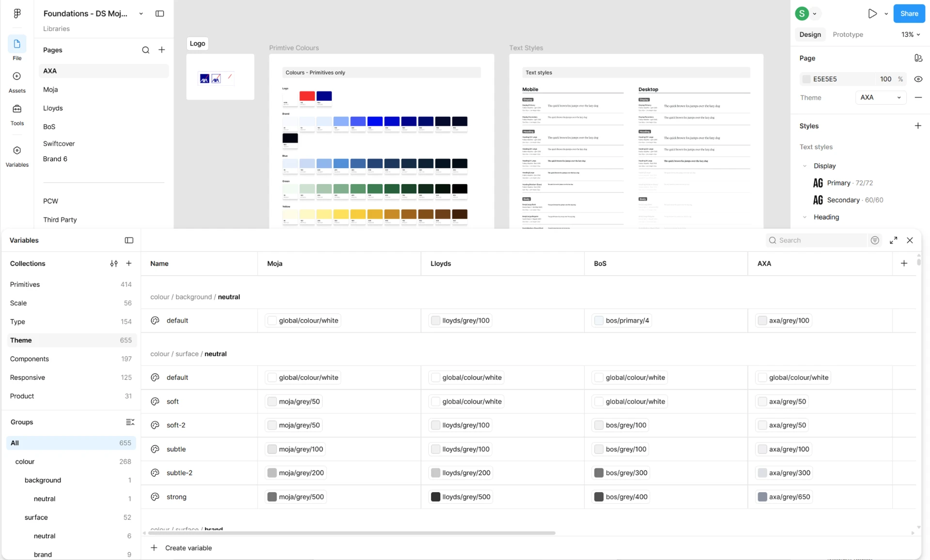
Task: Open page color styles icon
Action: [918, 58]
